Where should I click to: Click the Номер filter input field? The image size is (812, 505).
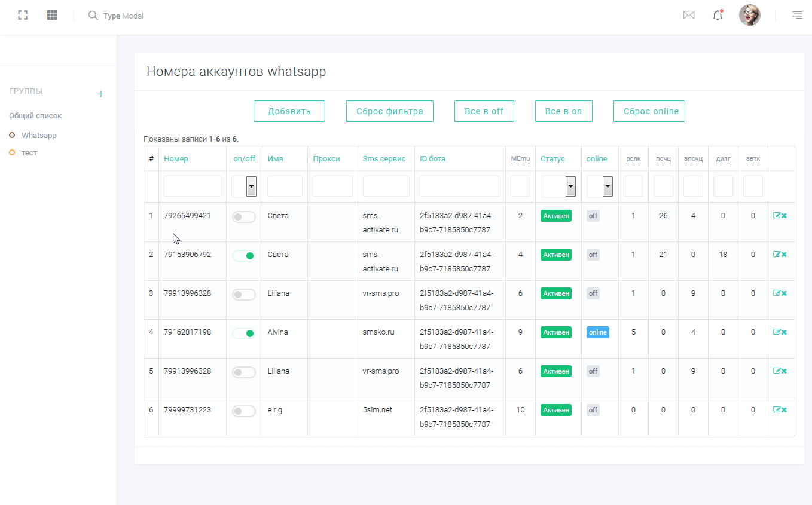193,186
